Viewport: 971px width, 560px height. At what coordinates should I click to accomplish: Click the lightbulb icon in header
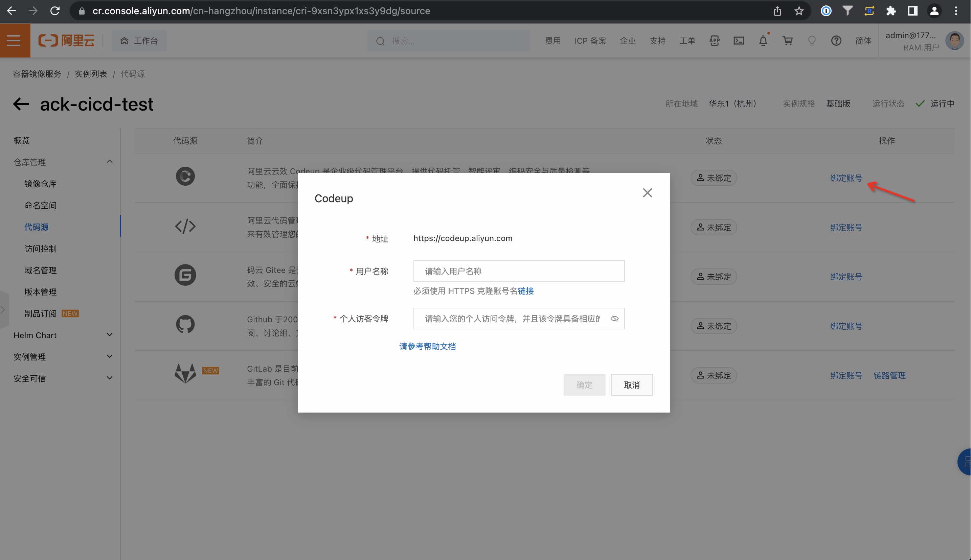[x=812, y=40]
